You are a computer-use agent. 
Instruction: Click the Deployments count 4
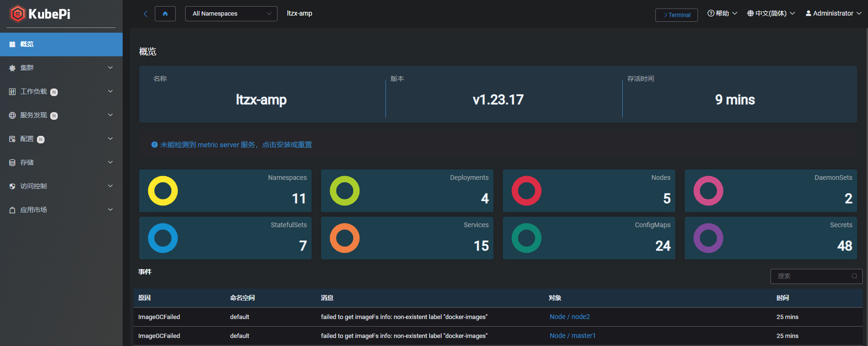coord(485,199)
